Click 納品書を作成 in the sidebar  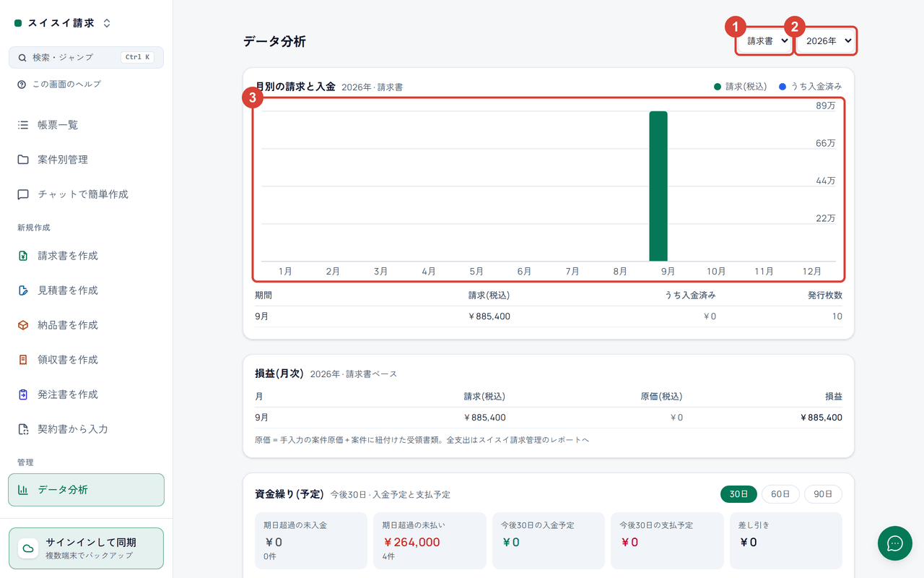pyautogui.click(x=86, y=325)
